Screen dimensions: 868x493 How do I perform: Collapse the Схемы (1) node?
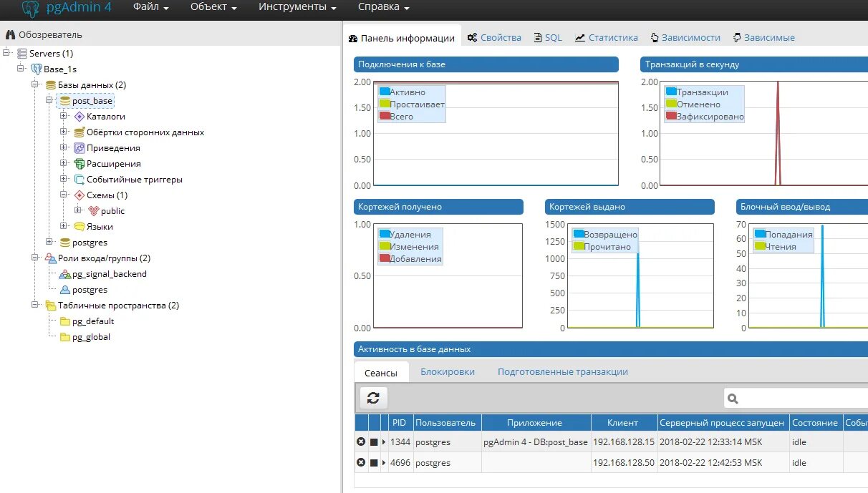point(64,195)
